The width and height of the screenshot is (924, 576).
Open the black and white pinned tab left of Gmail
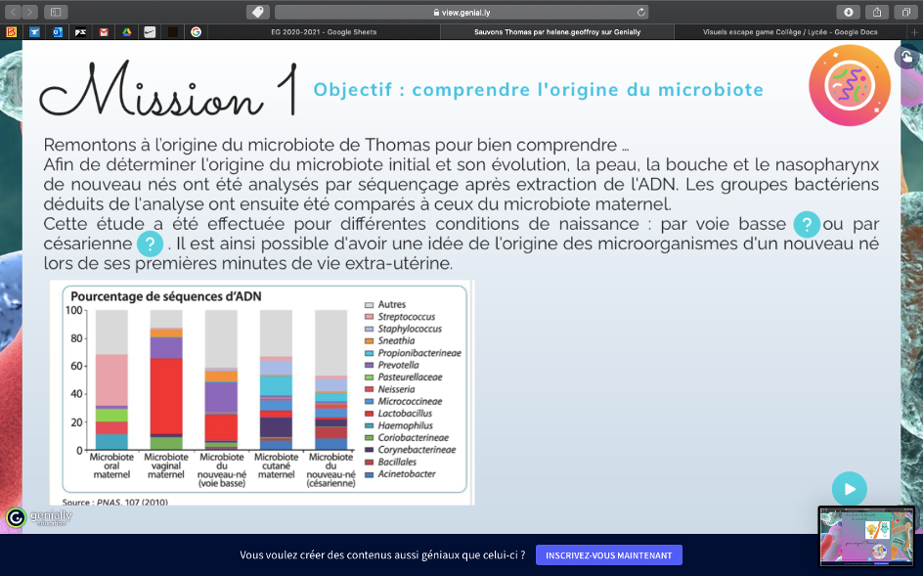tap(80, 32)
